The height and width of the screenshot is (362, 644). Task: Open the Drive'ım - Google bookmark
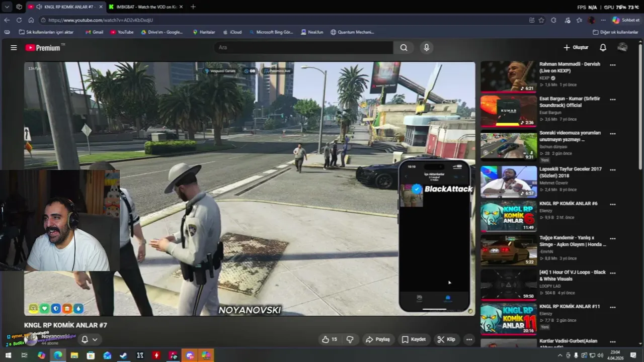pos(162,32)
